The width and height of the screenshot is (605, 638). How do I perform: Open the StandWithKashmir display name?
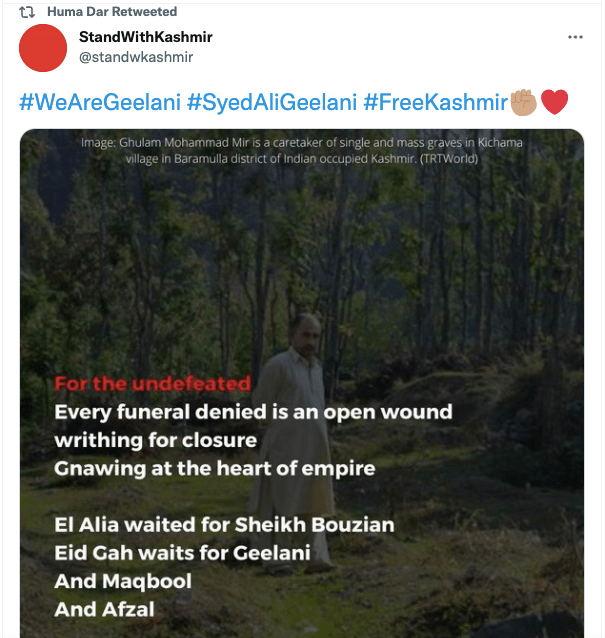pyautogui.click(x=145, y=37)
